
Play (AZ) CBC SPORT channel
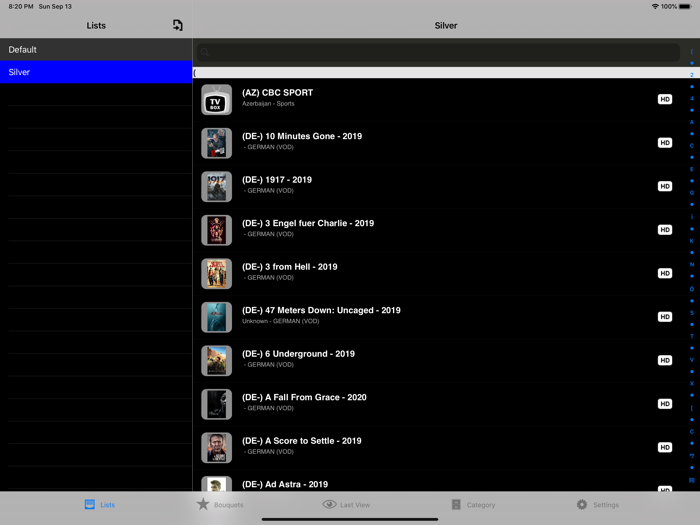pos(440,100)
